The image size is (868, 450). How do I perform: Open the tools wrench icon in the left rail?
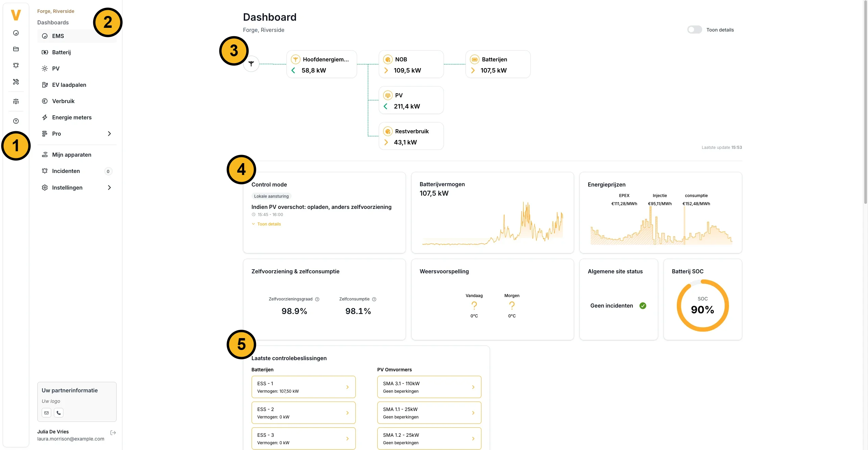16,82
